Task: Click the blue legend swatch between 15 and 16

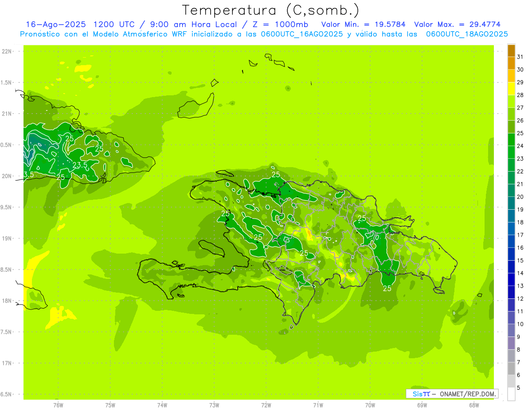Action: [x=511, y=254]
